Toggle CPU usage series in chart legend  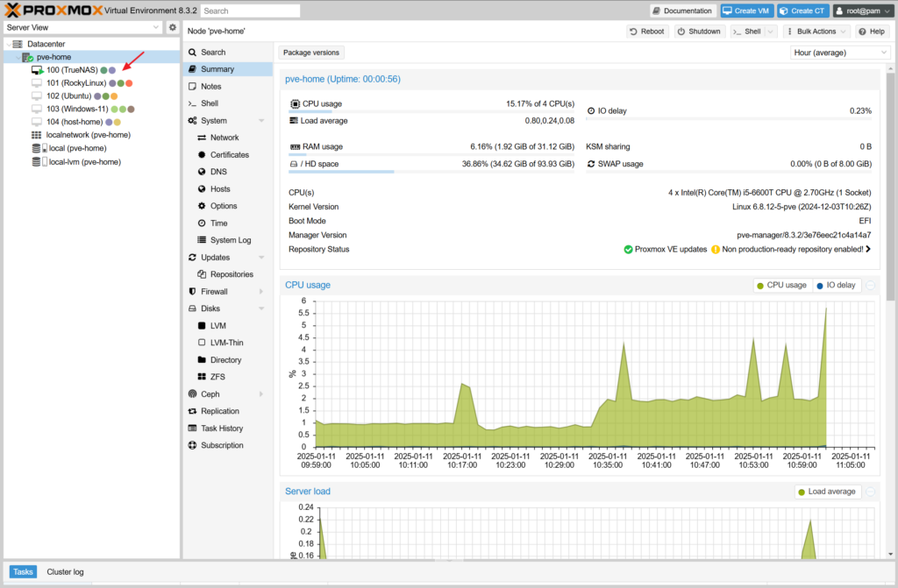click(780, 285)
